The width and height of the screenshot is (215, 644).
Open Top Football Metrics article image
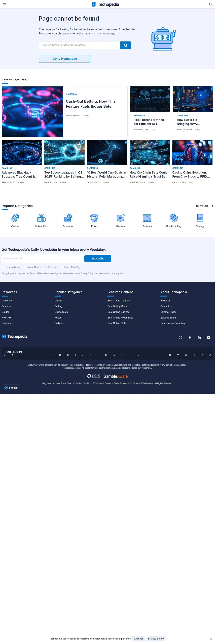(x=150, y=99)
